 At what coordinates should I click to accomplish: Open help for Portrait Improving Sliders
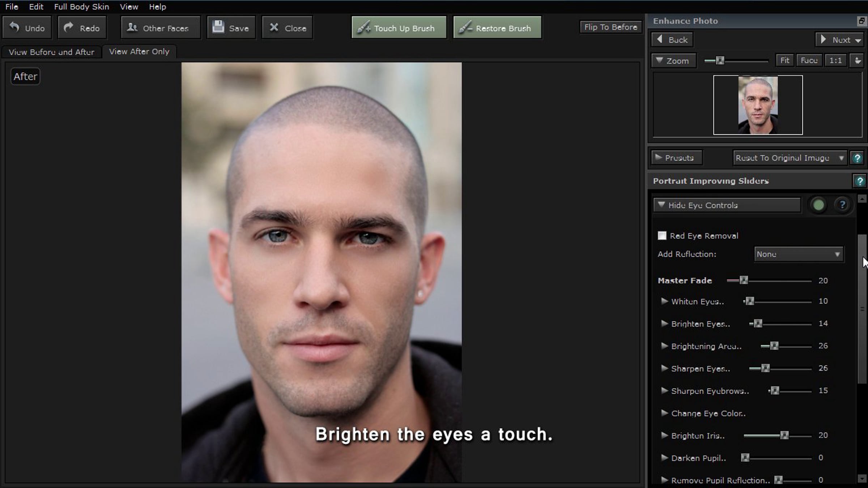coord(860,181)
